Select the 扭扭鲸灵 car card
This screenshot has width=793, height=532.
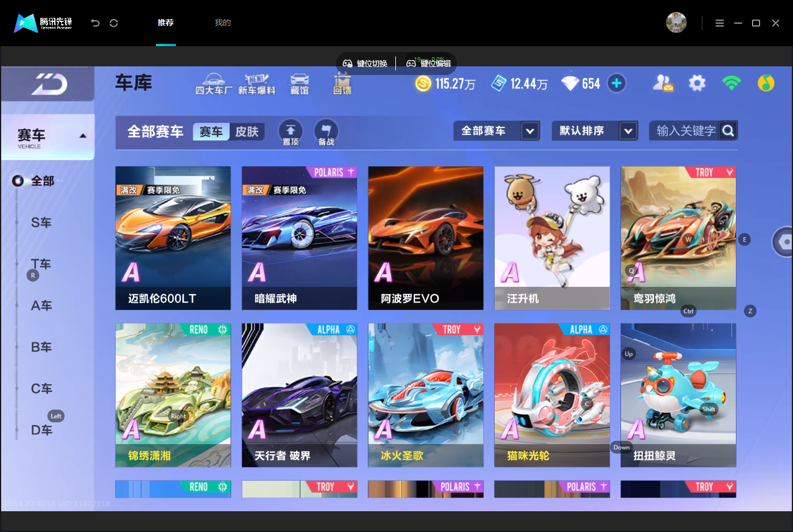pos(679,395)
